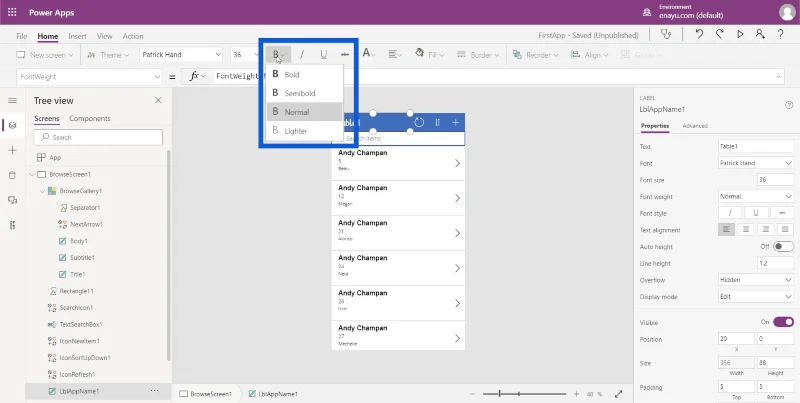Zoom out using the minus icon
The image size is (800, 403).
click(x=472, y=394)
